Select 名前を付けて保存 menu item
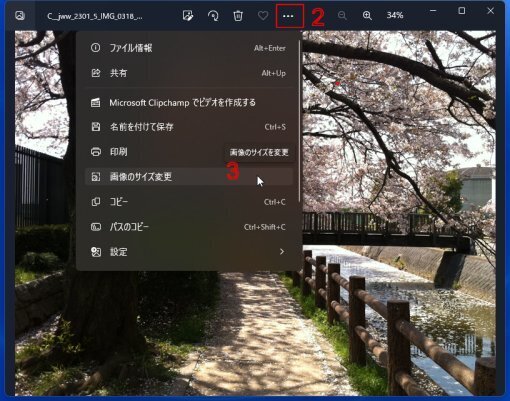This screenshot has width=510, height=401. coord(189,127)
